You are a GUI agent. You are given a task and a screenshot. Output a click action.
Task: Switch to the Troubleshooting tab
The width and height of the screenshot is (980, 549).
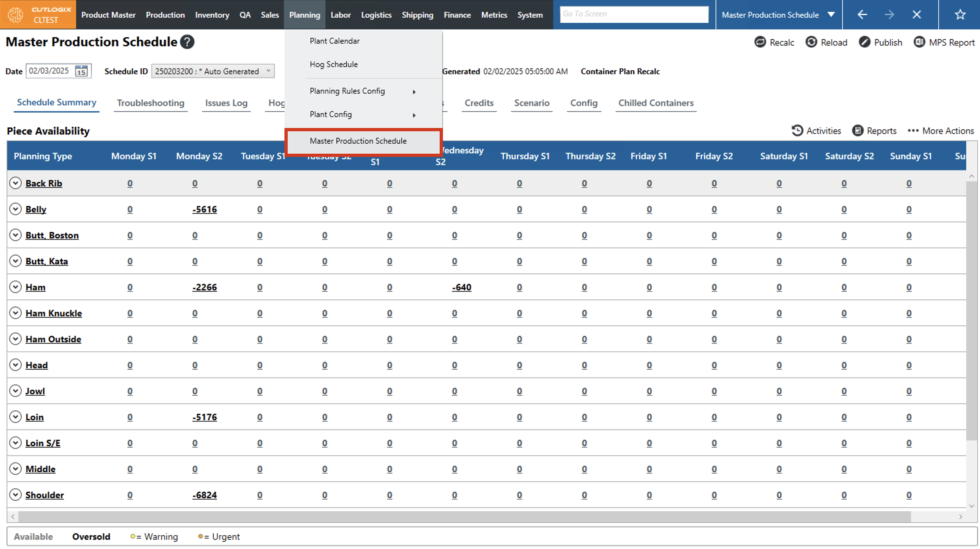click(x=150, y=103)
